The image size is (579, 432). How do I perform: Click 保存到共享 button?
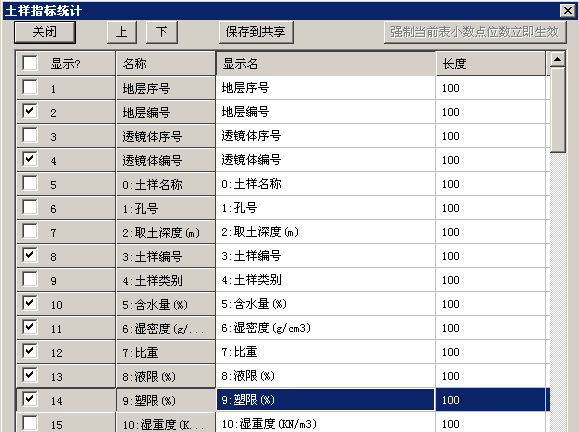[x=256, y=32]
